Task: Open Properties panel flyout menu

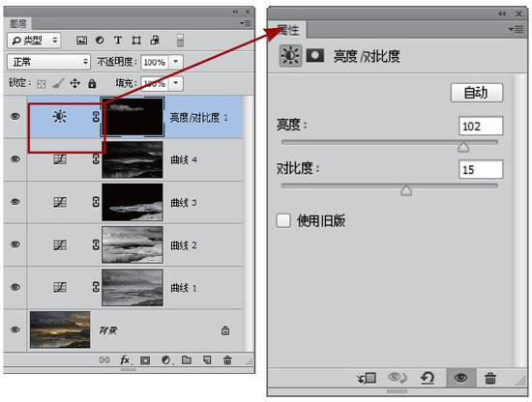Action: pyautogui.click(x=516, y=29)
